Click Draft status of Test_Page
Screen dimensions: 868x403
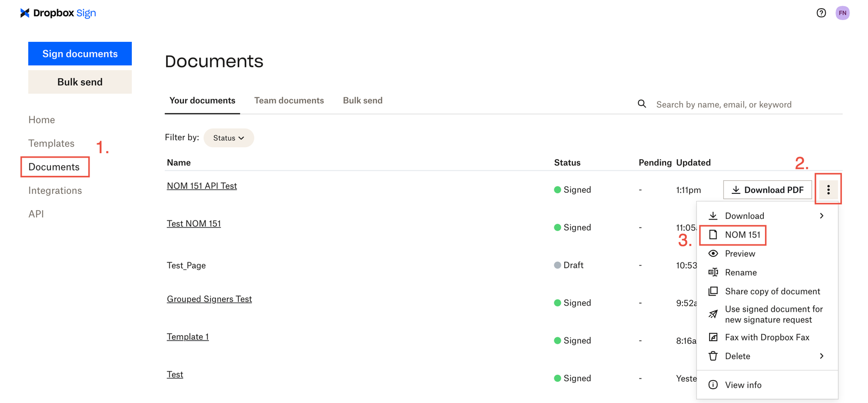click(x=569, y=265)
